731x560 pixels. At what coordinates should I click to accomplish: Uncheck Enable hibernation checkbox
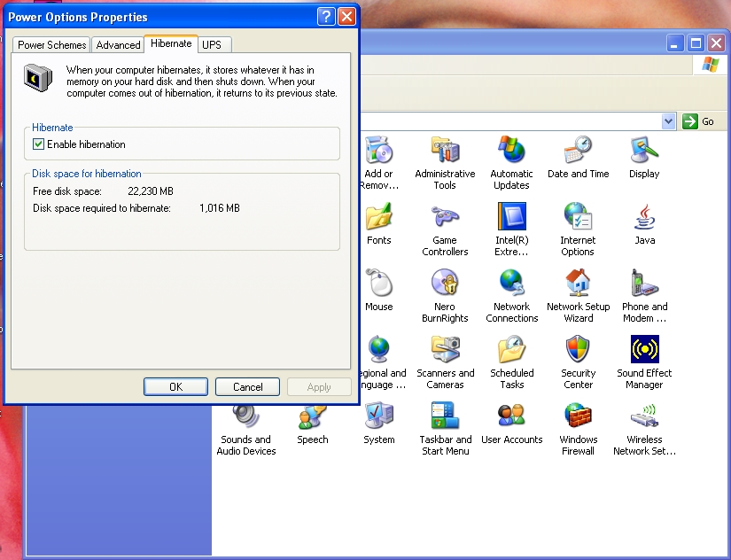click(39, 144)
